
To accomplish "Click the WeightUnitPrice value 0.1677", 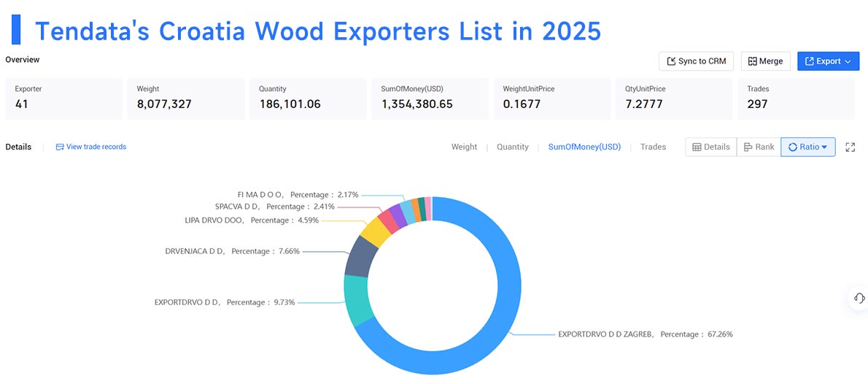I will [522, 104].
